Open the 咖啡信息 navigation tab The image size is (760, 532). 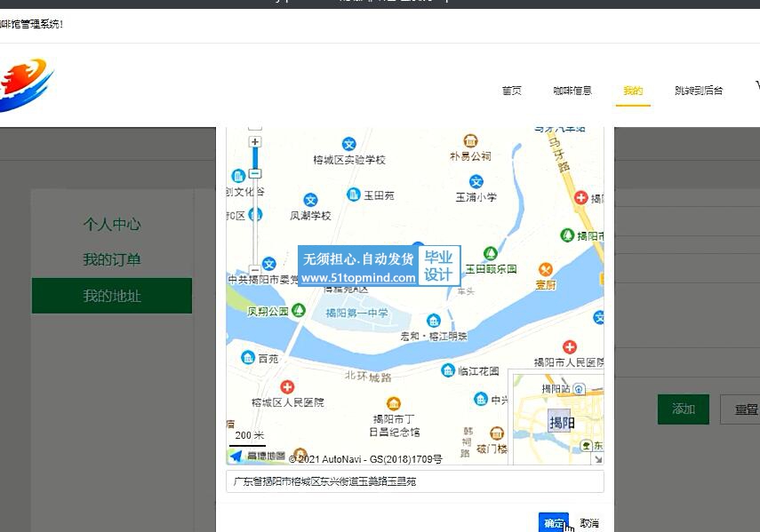pos(572,91)
